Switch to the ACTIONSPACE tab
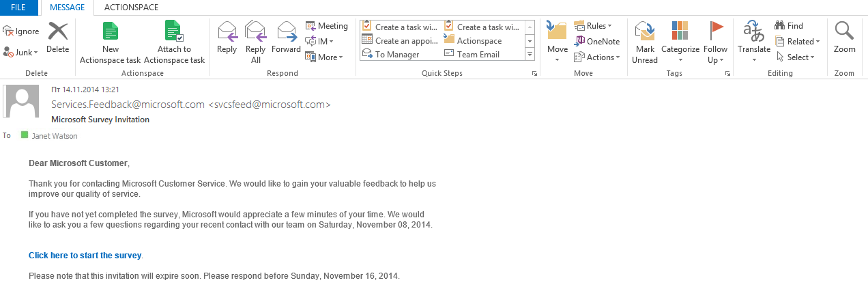This screenshot has width=868, height=287. pos(131,8)
